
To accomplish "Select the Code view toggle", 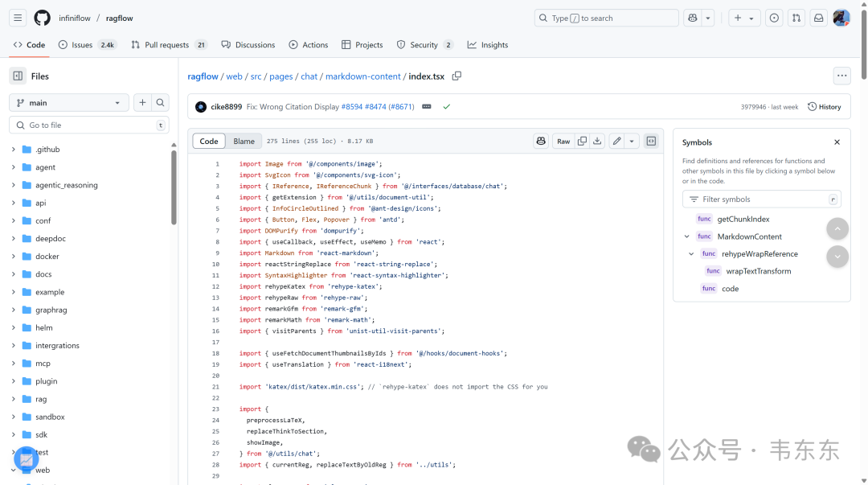I will click(209, 142).
